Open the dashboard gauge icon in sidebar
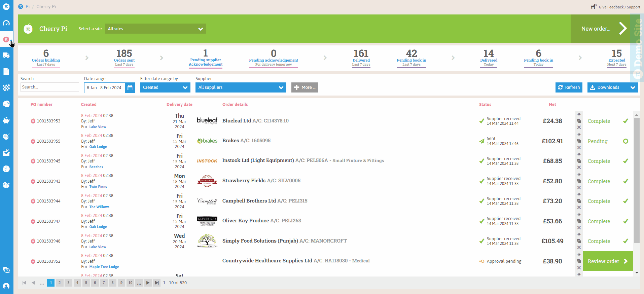 point(6,23)
